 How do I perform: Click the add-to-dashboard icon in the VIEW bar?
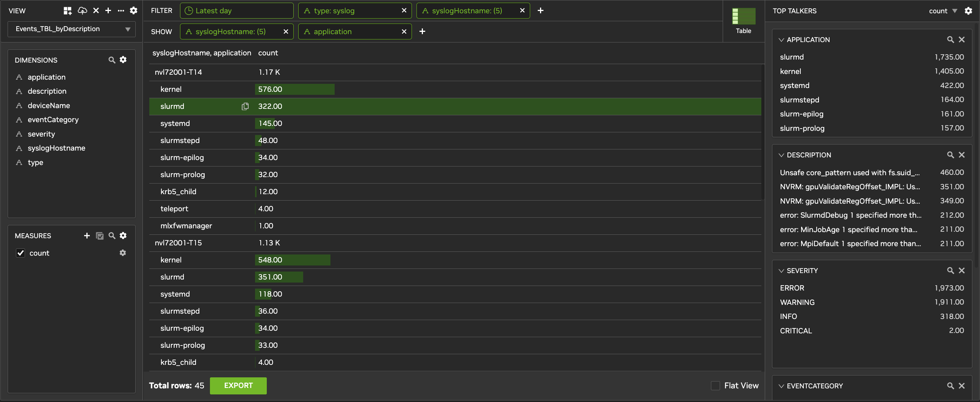point(68,11)
